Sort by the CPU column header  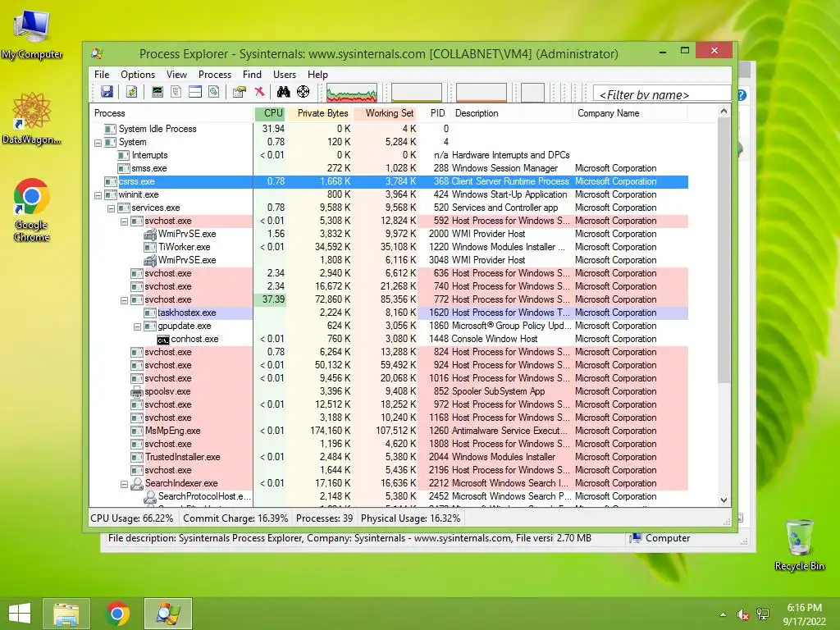[x=270, y=113]
